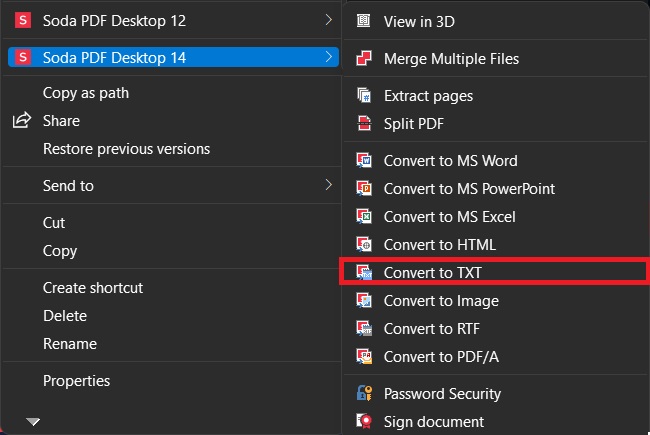
Task: Choose Convert to RTF text
Action: [432, 328]
